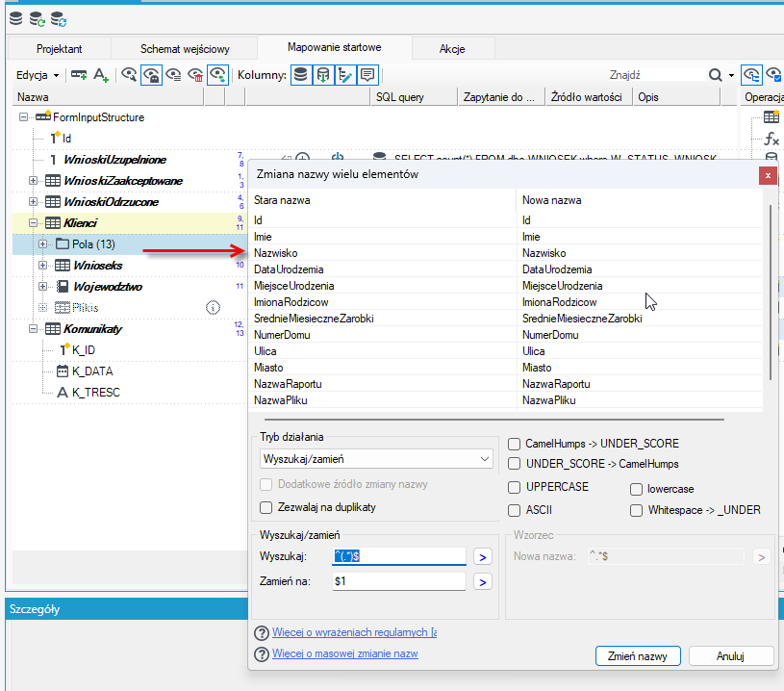
Task: Click the eye with list lines icon
Action: click(173, 75)
